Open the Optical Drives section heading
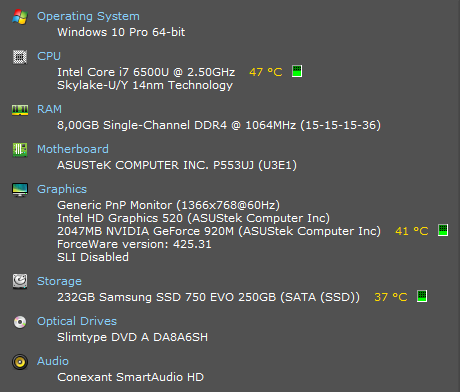This screenshot has height=392, width=460. [x=77, y=321]
